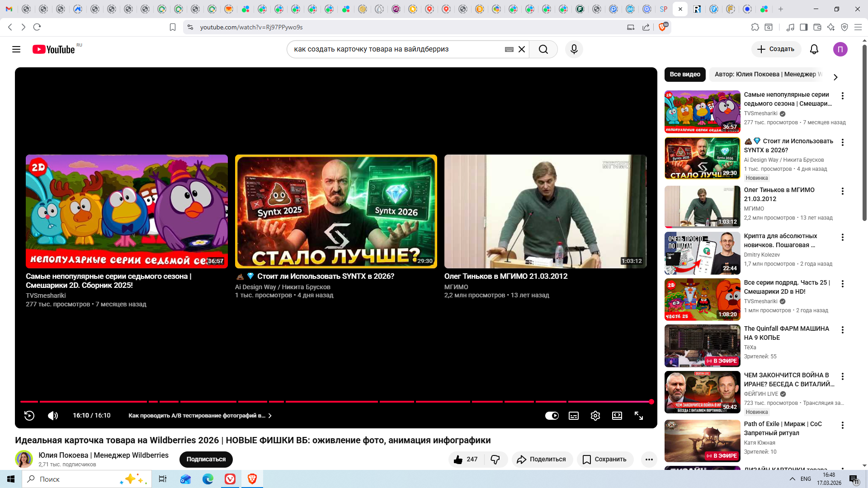Enter fullscreen mode

click(639, 416)
